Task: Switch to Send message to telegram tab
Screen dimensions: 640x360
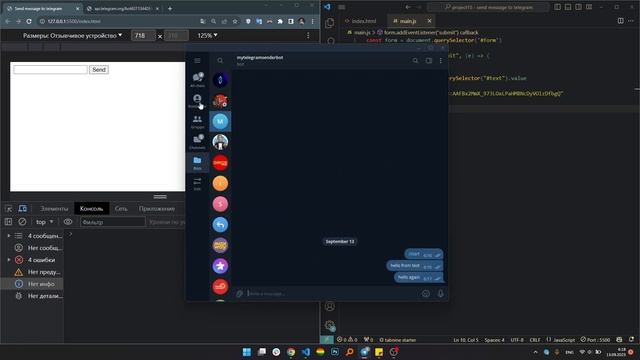Action: (42, 8)
